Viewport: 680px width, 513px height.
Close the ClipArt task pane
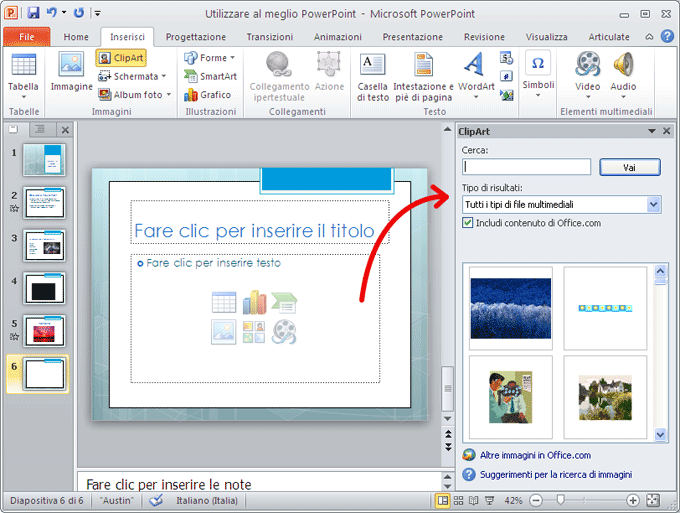point(667,131)
